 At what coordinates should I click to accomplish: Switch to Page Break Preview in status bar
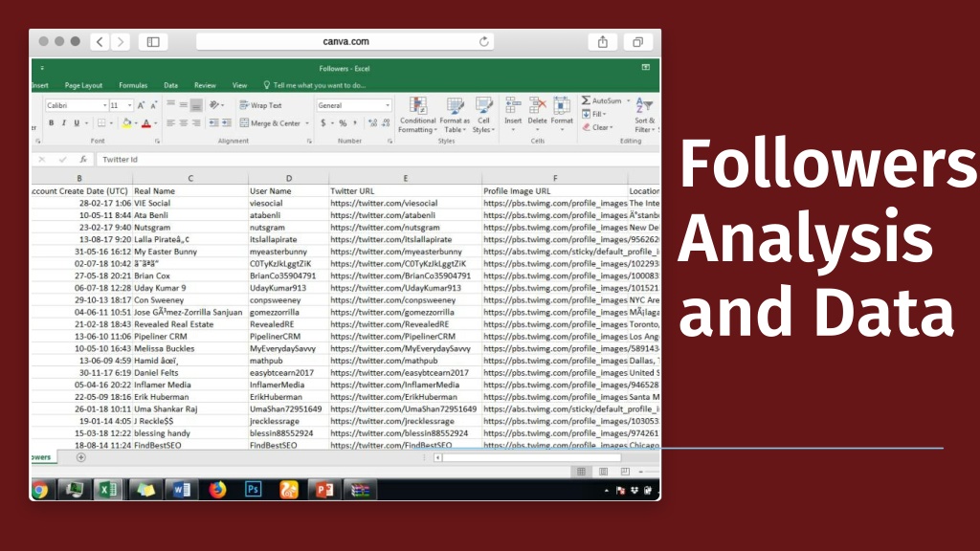(x=625, y=472)
